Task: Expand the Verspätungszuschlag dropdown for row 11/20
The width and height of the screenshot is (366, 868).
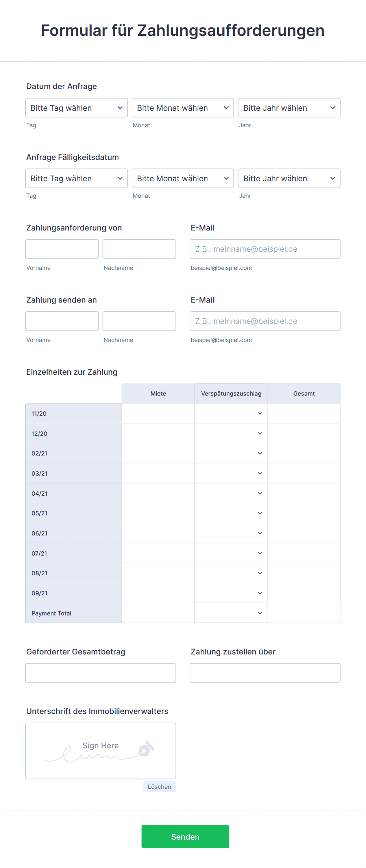Action: 259,413
